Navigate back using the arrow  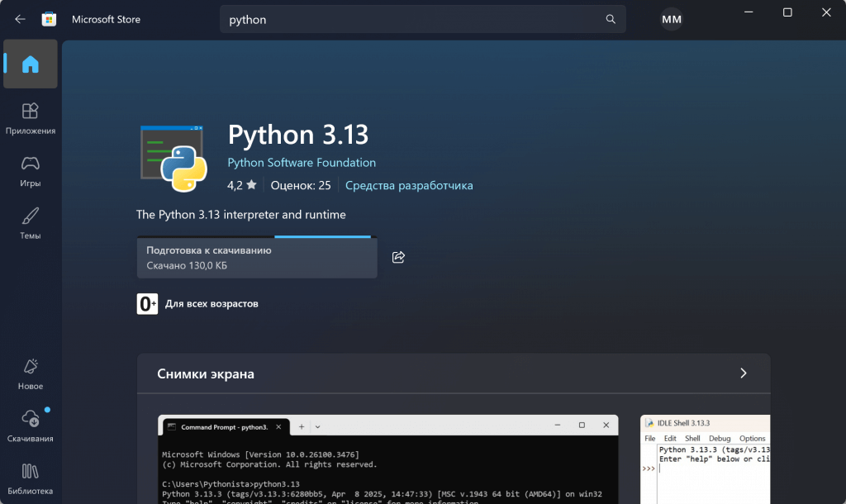[19, 18]
